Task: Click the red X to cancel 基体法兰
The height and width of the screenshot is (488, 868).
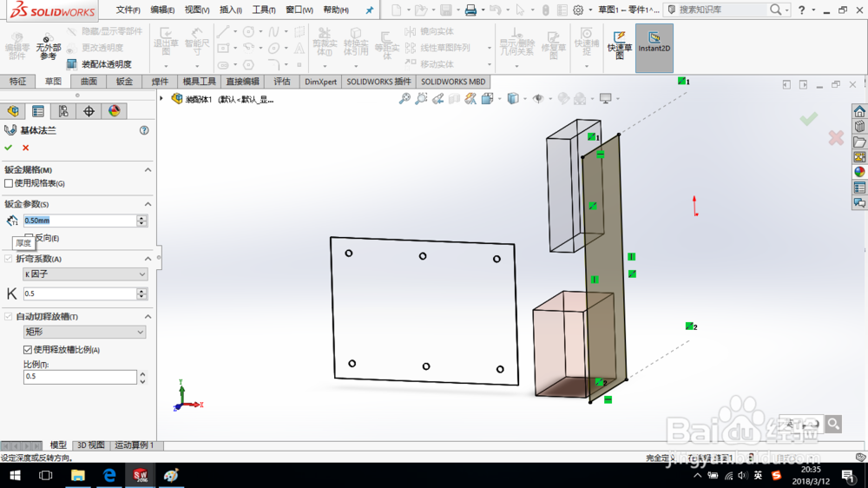Action: 25,148
